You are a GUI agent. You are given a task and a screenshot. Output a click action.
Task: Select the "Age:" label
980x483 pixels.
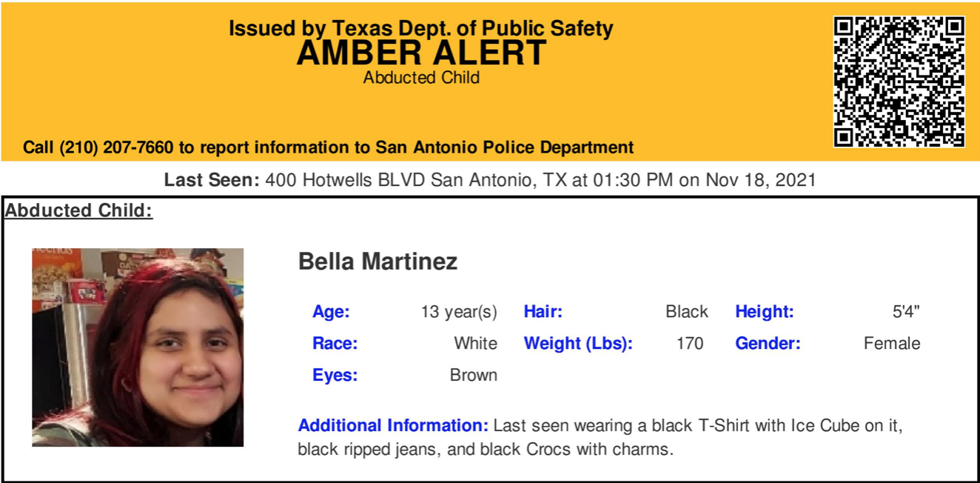pyautogui.click(x=331, y=312)
